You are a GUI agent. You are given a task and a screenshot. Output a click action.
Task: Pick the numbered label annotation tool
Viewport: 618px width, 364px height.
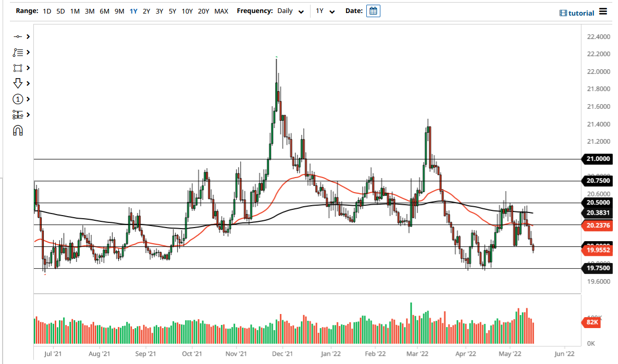(x=17, y=99)
